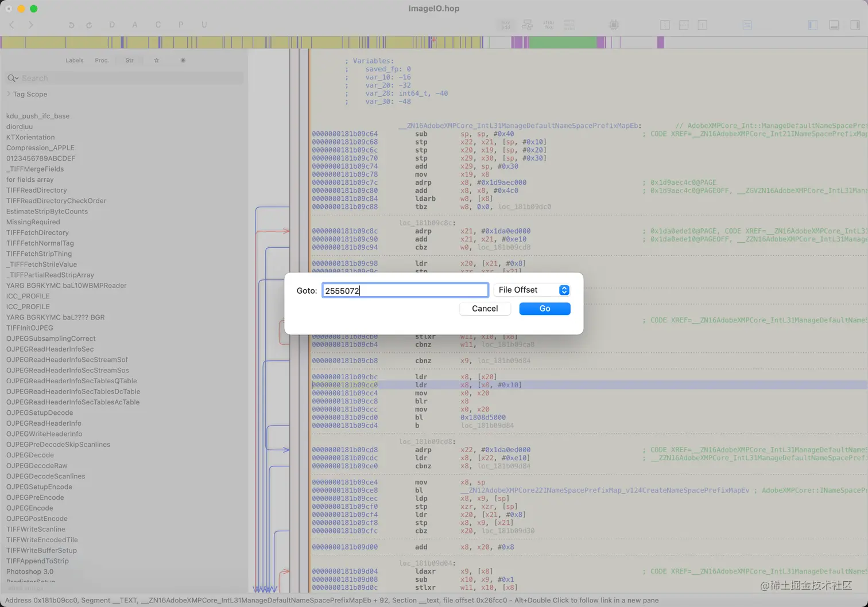Click address 0000000181b09c64 line
This screenshot has height=607, width=868.
344,134
